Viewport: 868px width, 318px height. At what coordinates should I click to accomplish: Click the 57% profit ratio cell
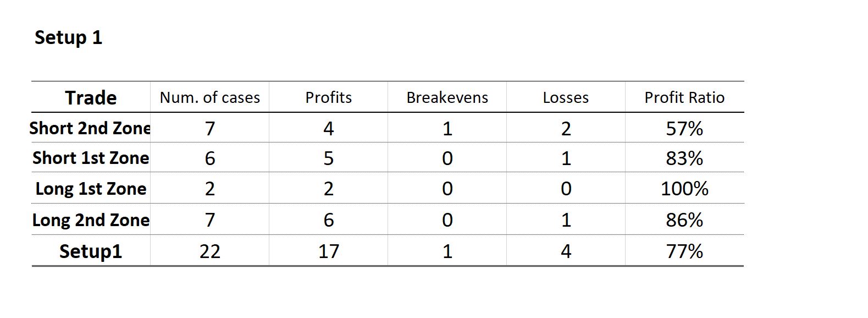pyautogui.click(x=684, y=128)
